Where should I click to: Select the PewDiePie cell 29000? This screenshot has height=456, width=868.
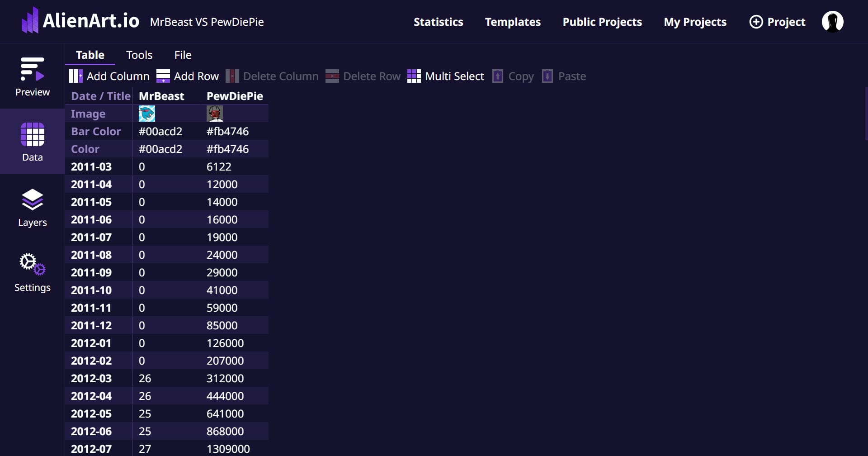click(234, 272)
